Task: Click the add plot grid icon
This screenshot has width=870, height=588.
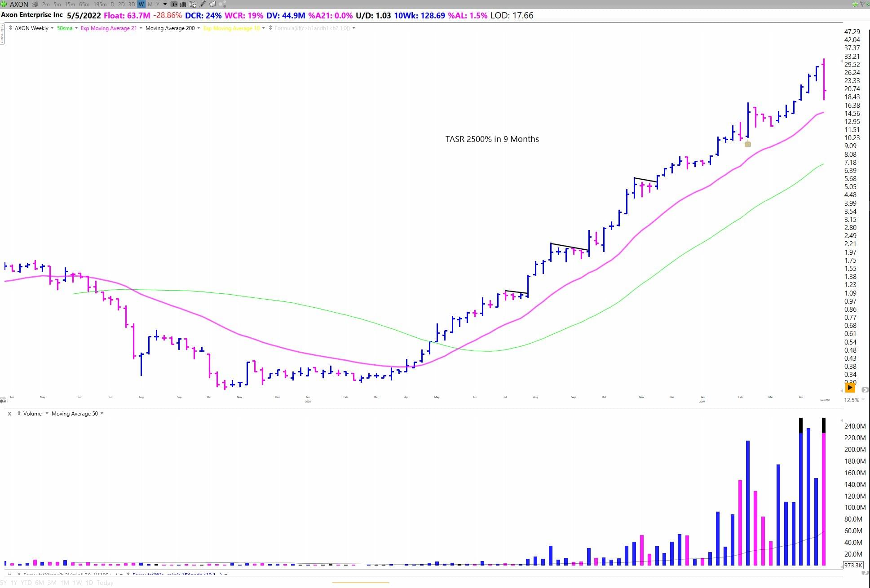Action: 193,4
